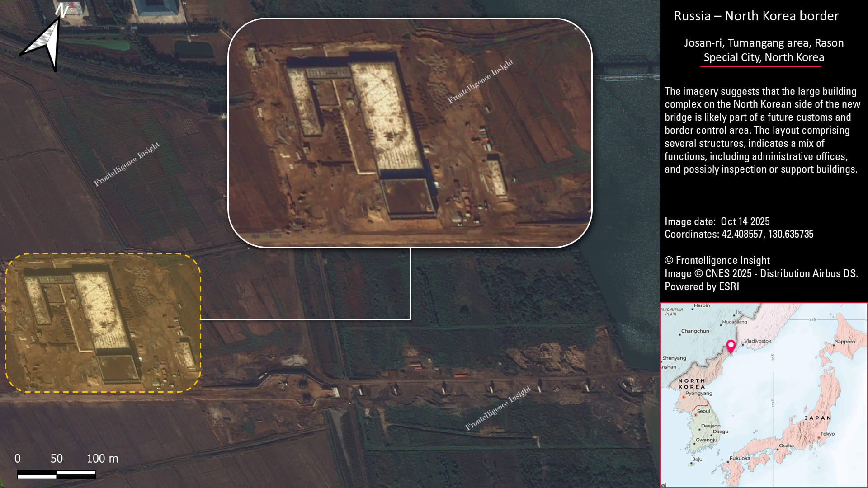Click the Powered by ESRI text
This screenshot has width=868, height=488.
point(702,286)
